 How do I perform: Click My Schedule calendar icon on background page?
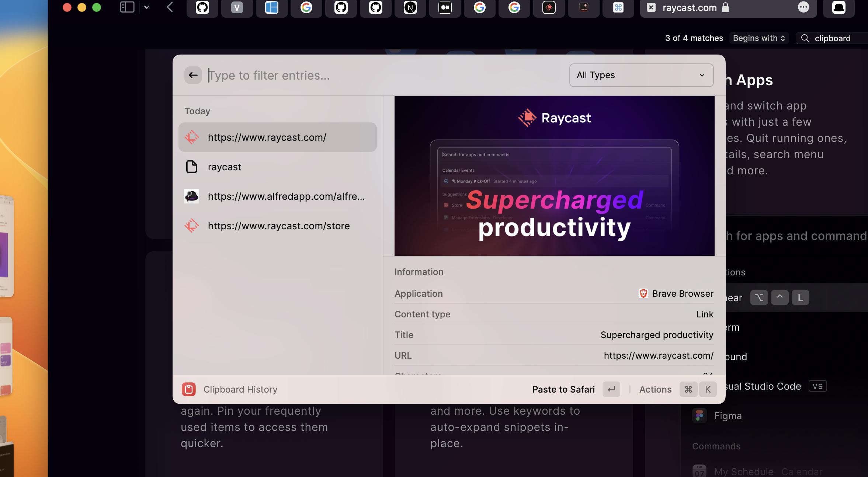tap(699, 471)
